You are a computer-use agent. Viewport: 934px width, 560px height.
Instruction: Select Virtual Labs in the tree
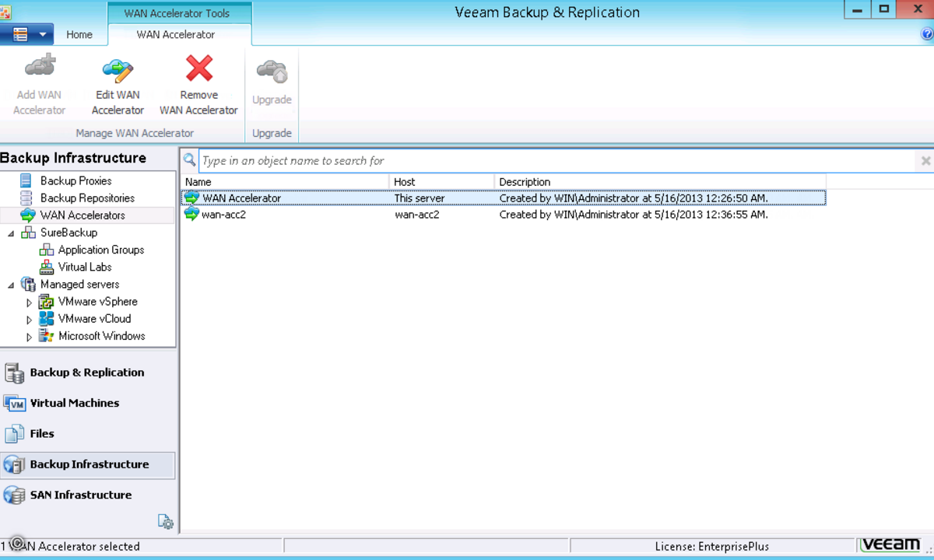(x=85, y=267)
